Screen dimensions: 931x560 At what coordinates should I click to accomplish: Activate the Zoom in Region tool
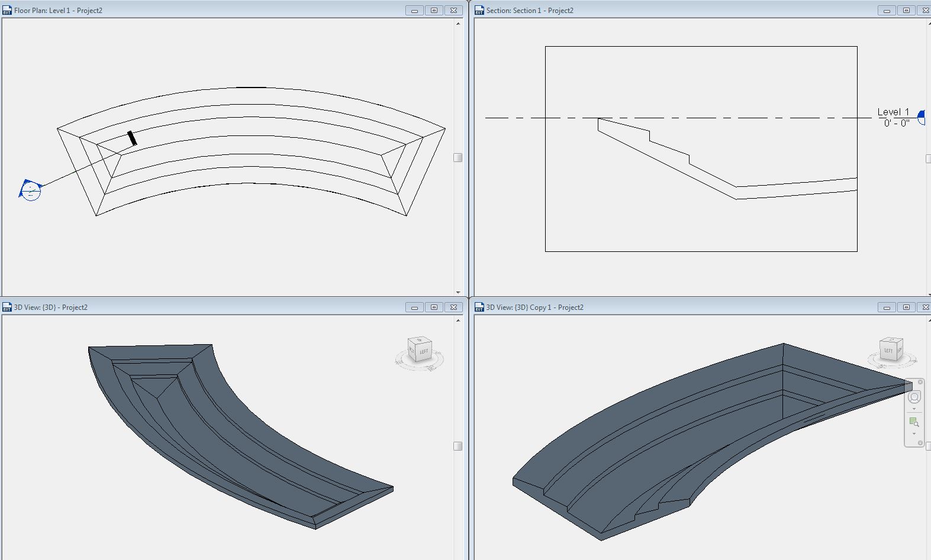point(914,422)
